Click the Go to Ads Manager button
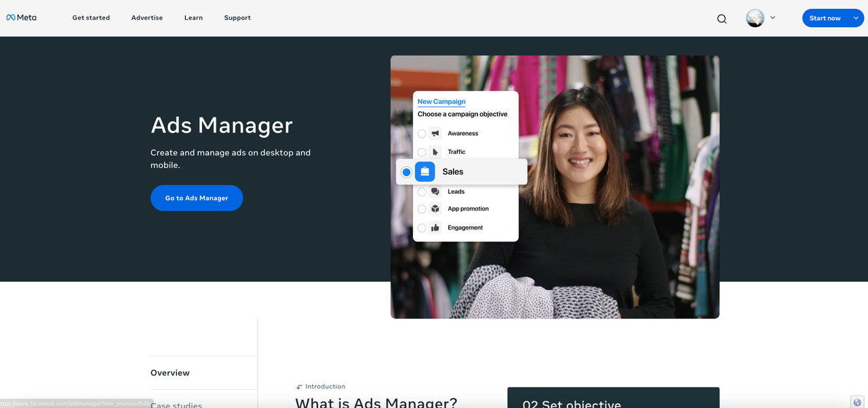868x408 pixels. tap(197, 198)
